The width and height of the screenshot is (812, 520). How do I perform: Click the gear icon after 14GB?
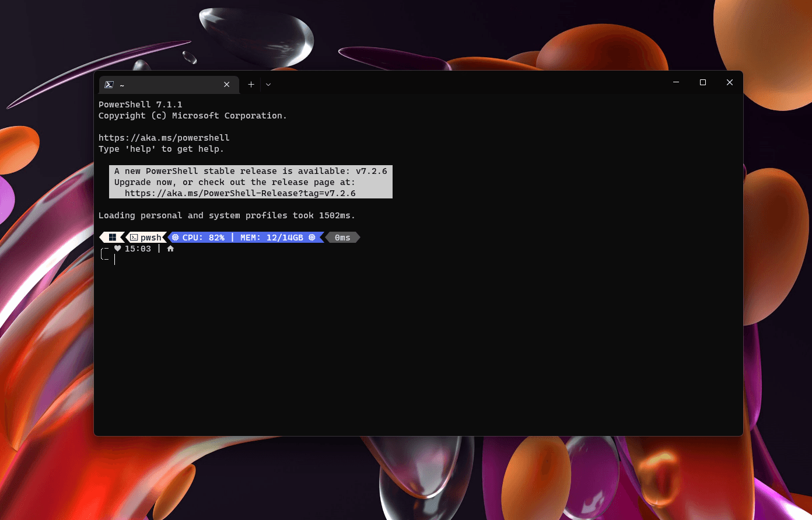click(312, 238)
